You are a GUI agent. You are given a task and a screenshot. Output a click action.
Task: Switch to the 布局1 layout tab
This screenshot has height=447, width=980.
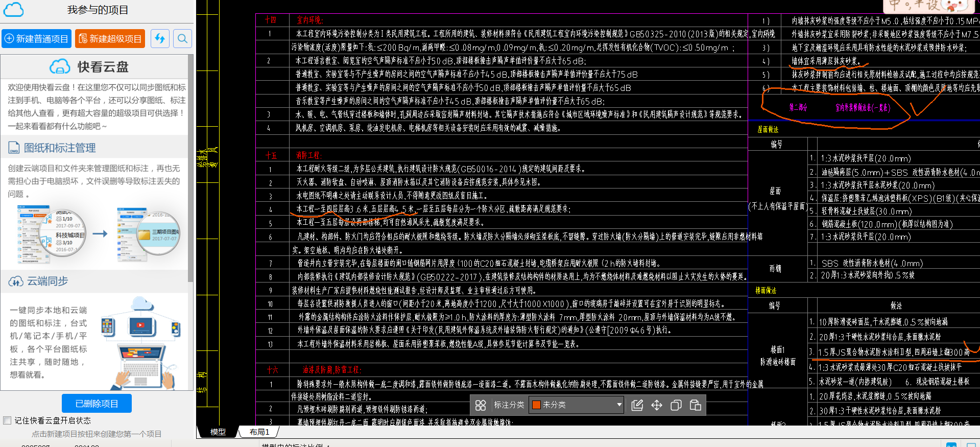click(259, 432)
